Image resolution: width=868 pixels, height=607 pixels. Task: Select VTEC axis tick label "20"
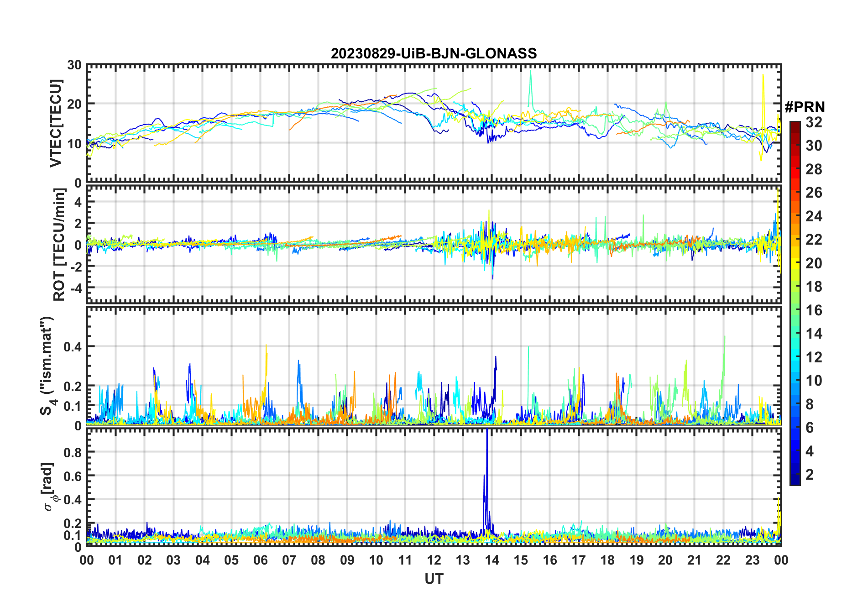(x=74, y=104)
